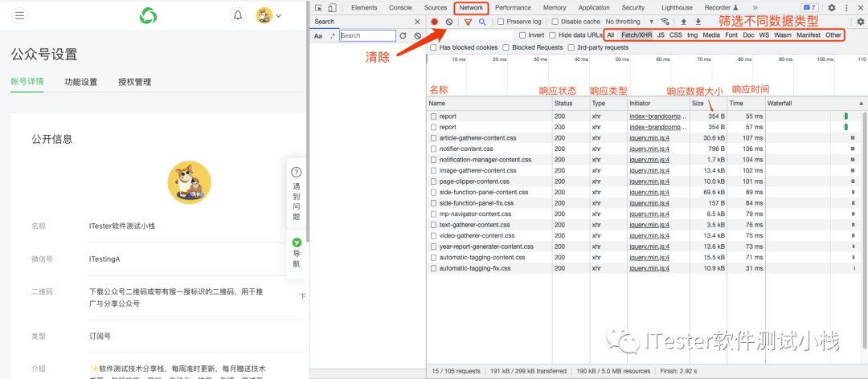Open the Elements panel tab
Viewport: 868px width, 379px height.
tap(364, 8)
